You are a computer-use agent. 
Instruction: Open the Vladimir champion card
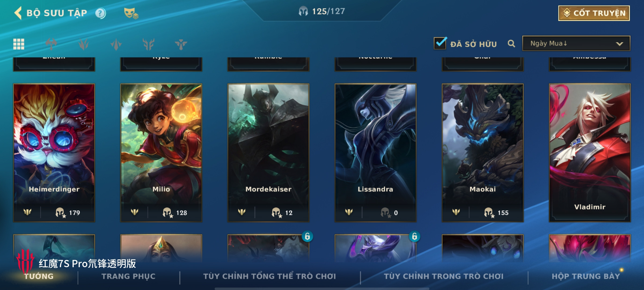click(x=590, y=153)
